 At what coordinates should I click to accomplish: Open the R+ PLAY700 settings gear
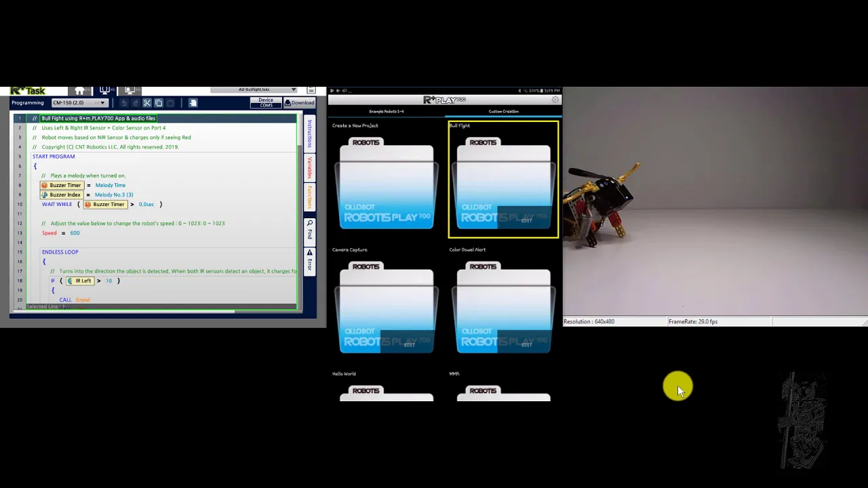click(555, 100)
